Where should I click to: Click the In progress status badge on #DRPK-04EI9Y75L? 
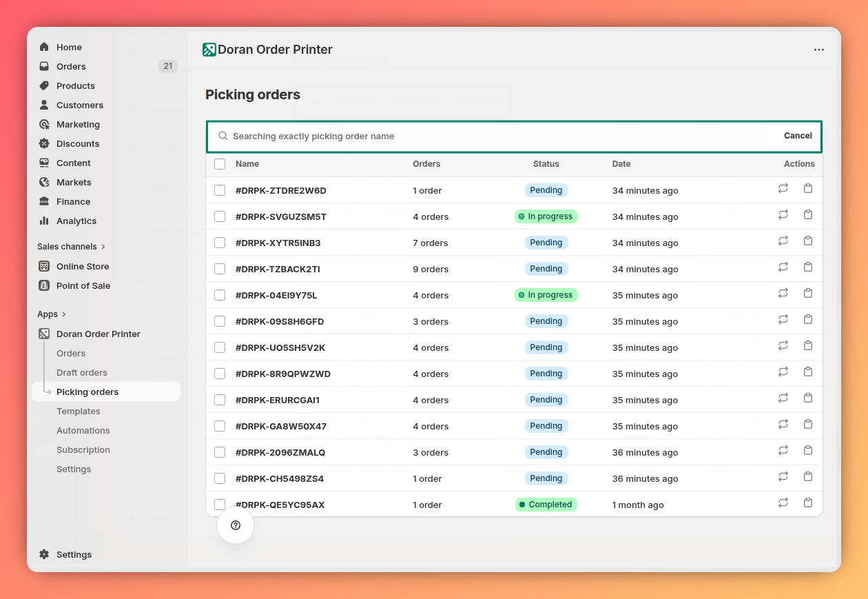pyautogui.click(x=546, y=294)
